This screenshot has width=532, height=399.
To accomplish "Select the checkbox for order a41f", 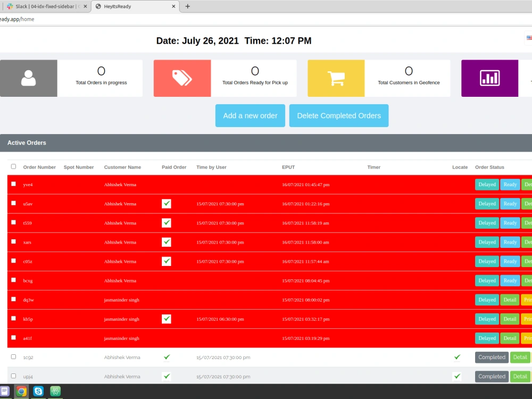I will [x=14, y=338].
